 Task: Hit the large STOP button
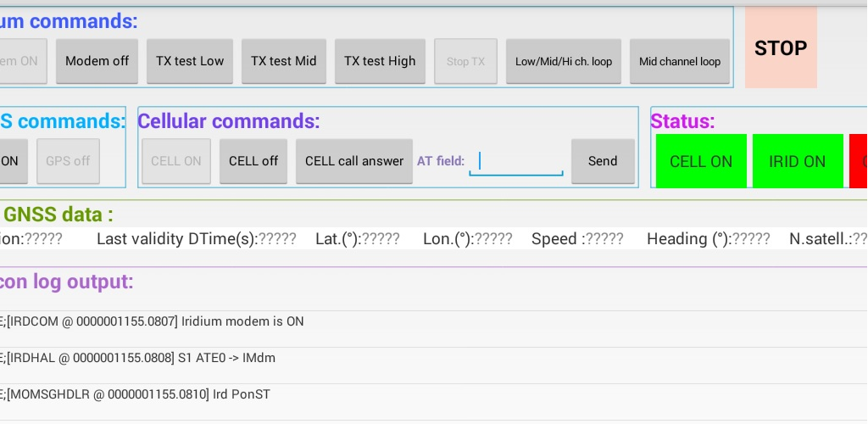781,48
